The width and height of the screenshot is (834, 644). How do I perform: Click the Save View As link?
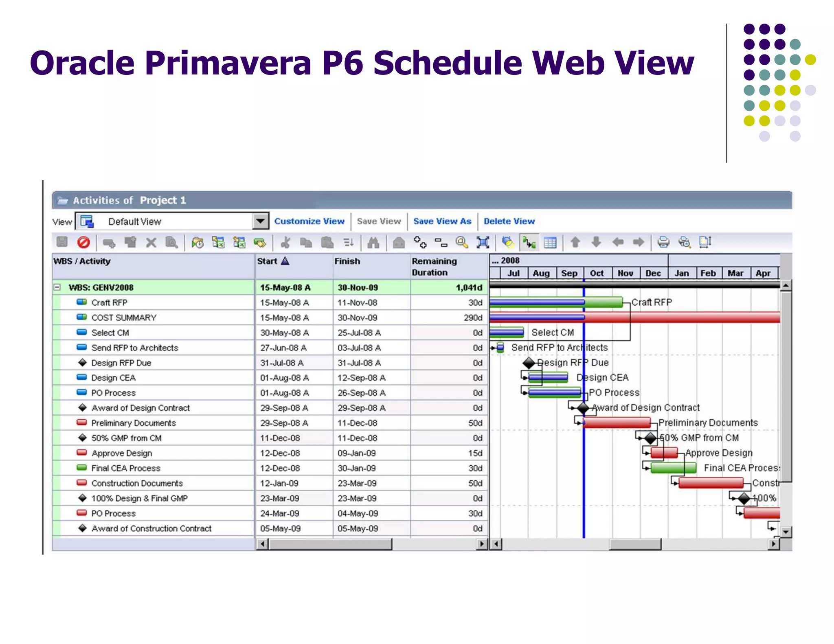(x=442, y=221)
